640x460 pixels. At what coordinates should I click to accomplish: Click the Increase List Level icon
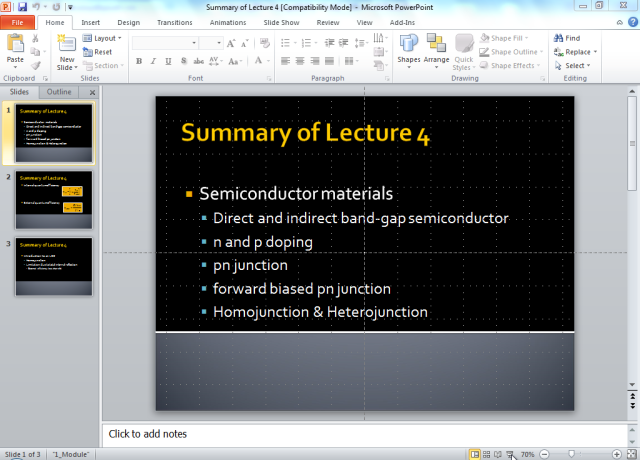(x=344, y=43)
